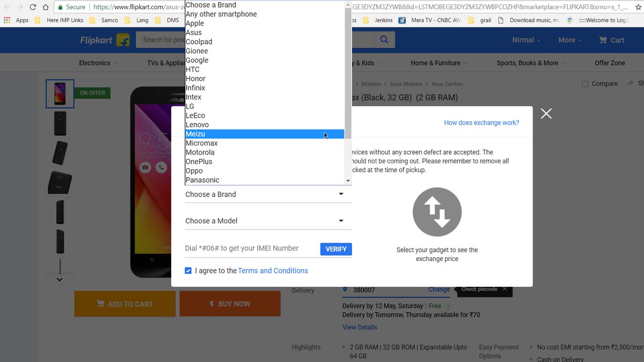
Task: Choose Intex brand entry
Action: click(265, 97)
